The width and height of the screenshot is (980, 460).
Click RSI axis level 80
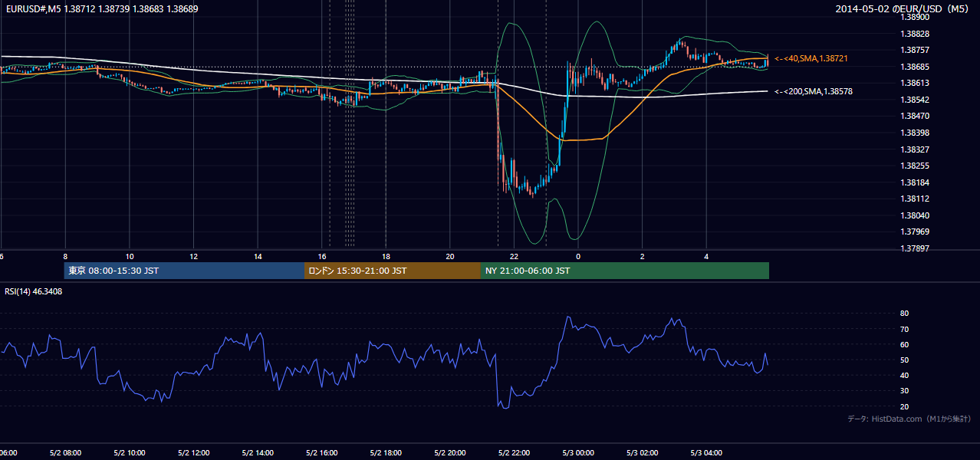(904, 314)
